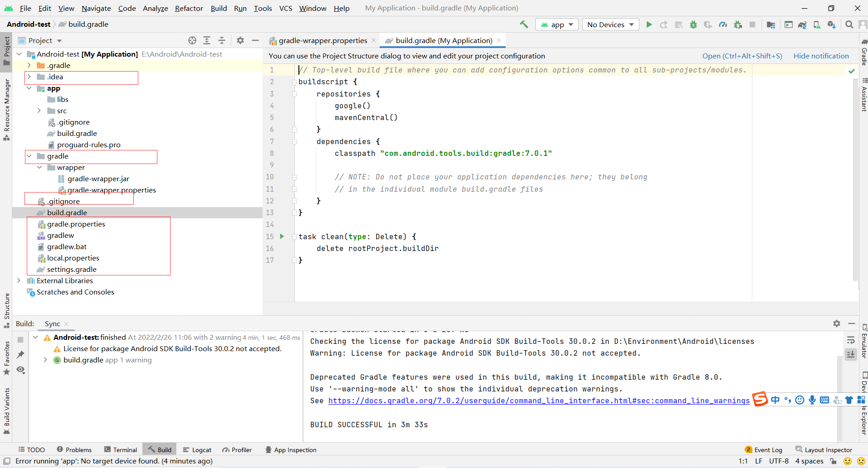The image size is (868, 468).
Task: Click Hide notification link
Action: tap(821, 56)
